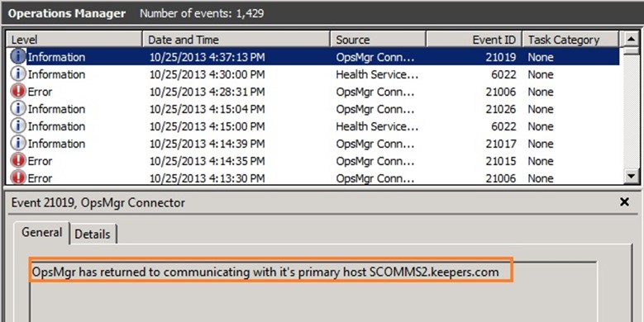
Task: Click the event message text box
Action: 314,291
